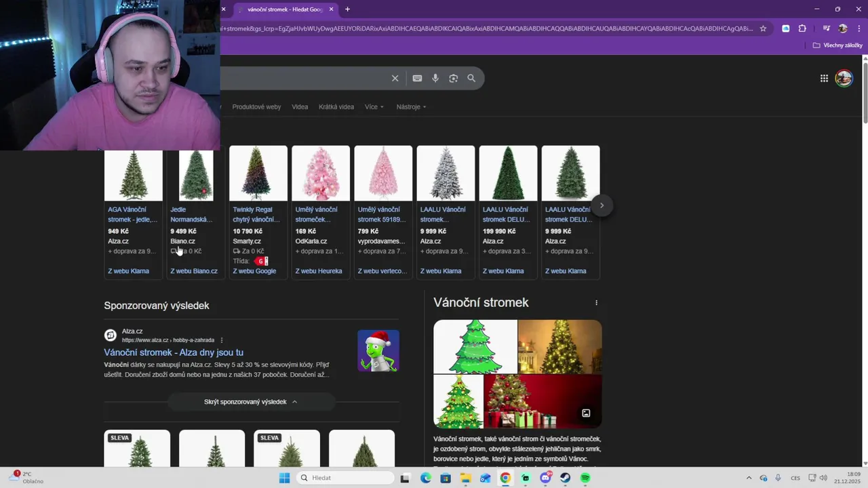Open Chrome three-dot menu
This screenshot has width=868, height=488.
pos(859,28)
